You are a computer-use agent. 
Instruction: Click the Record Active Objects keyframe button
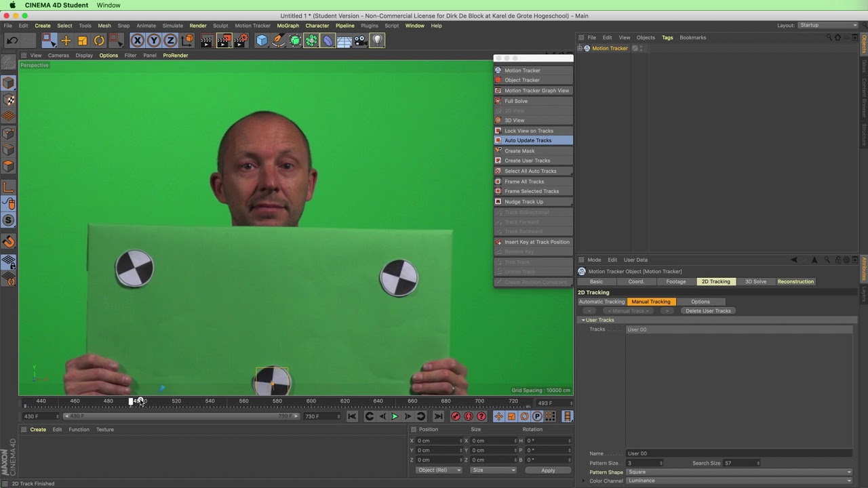[x=456, y=416]
